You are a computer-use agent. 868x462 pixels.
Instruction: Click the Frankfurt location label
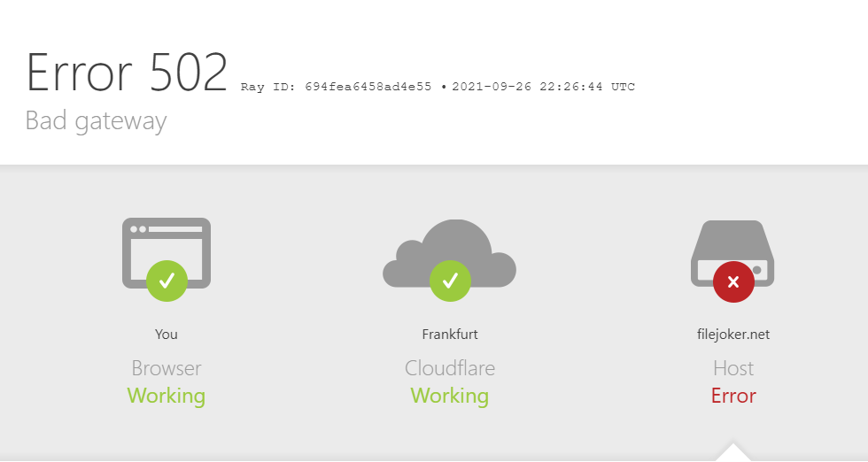[450, 335]
